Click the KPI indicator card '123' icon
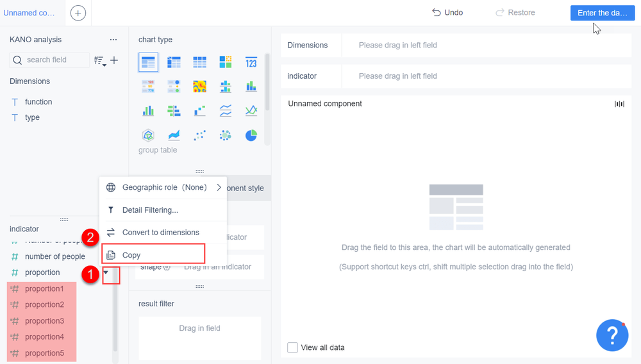The image size is (641, 364). tap(251, 62)
